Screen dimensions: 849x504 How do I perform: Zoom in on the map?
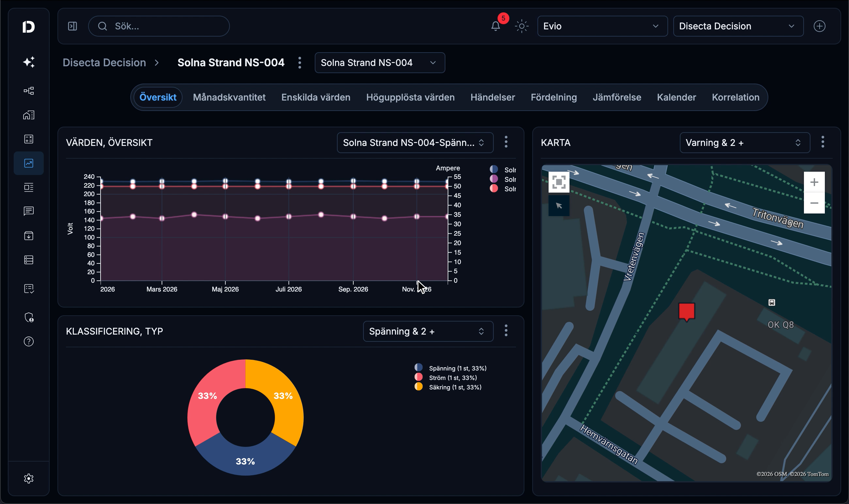point(814,182)
